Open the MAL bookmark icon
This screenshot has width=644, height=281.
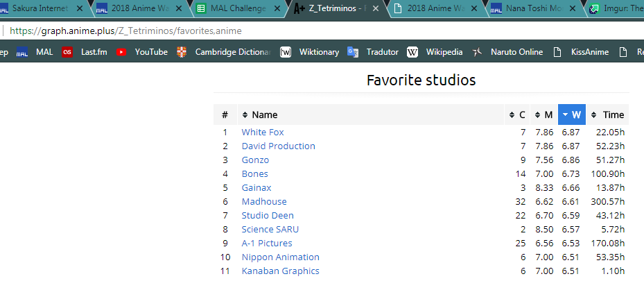[22, 52]
